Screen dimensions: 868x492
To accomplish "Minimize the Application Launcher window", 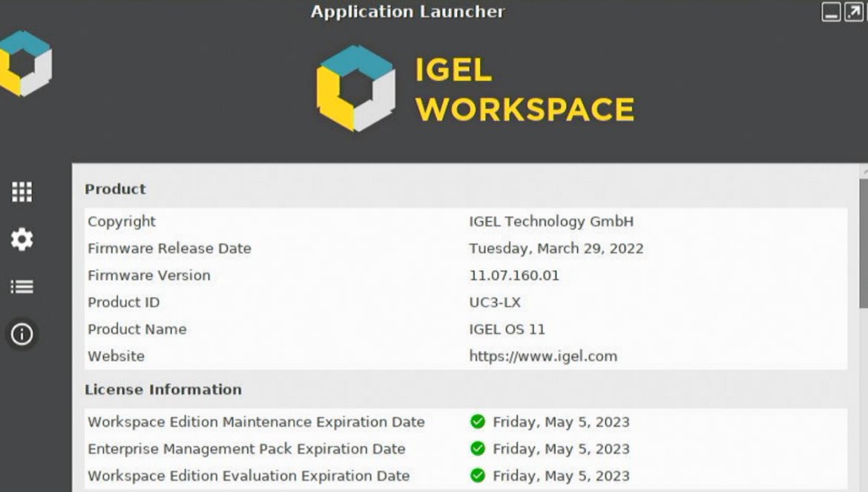I will tap(831, 12).
